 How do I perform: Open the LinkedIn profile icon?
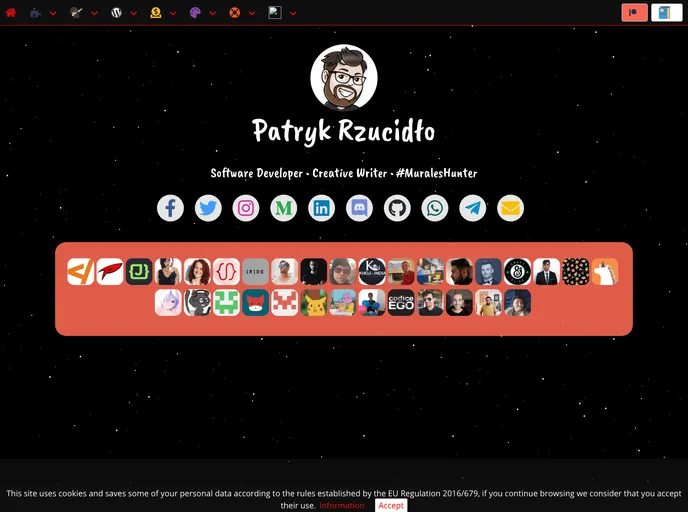[x=321, y=208]
